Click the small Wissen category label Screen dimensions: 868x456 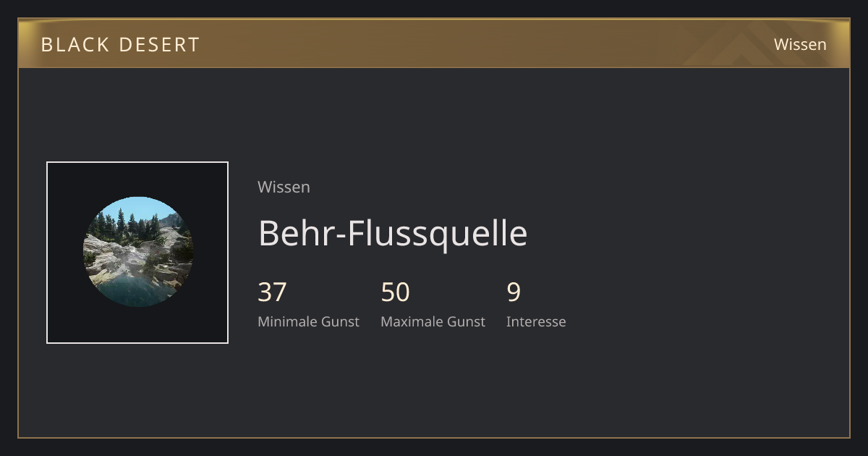(284, 187)
